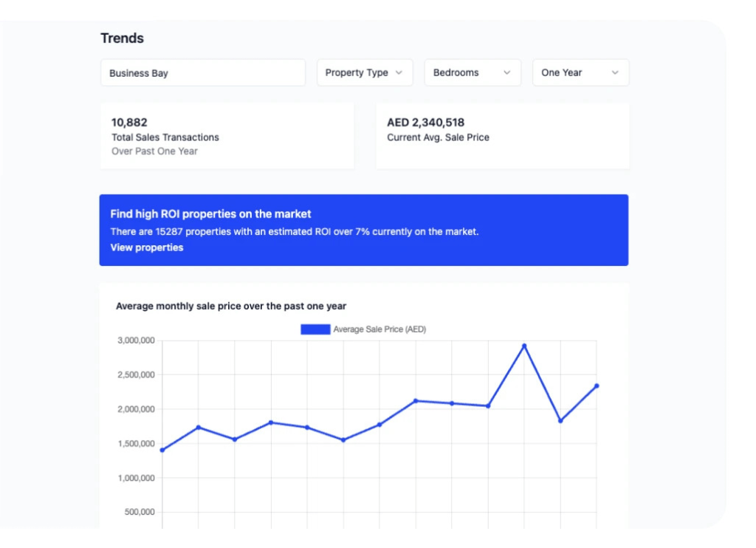Toggle Average Sale Price (AED) legend label

pyautogui.click(x=379, y=329)
